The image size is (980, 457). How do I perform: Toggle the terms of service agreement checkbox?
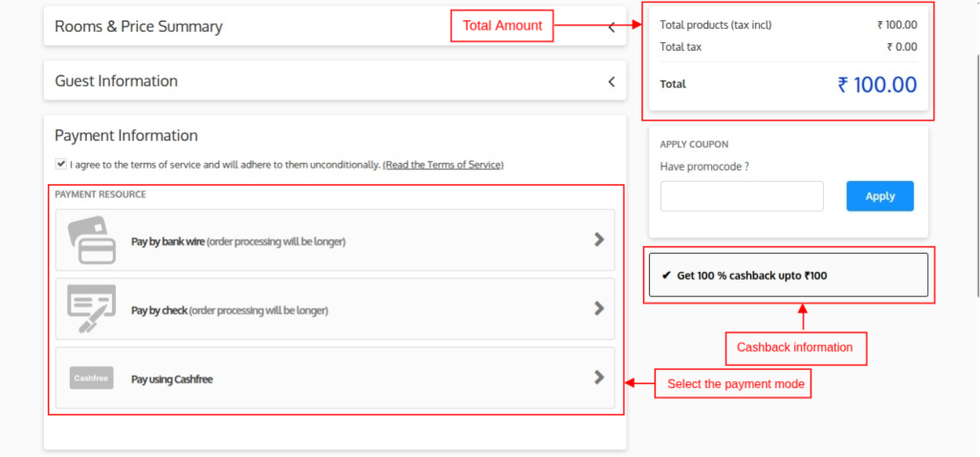coord(61,164)
